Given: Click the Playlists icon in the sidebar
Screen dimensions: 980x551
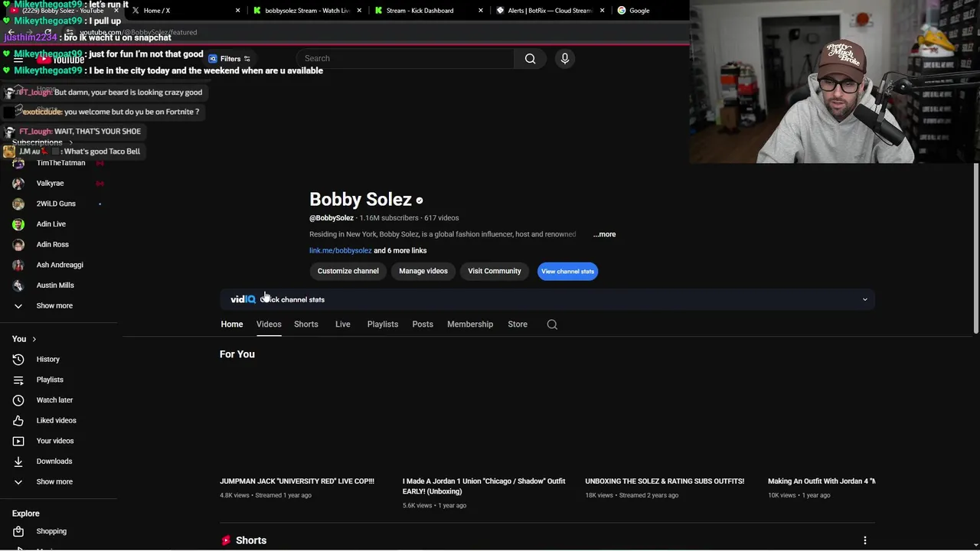Looking at the screenshot, I should [x=18, y=380].
